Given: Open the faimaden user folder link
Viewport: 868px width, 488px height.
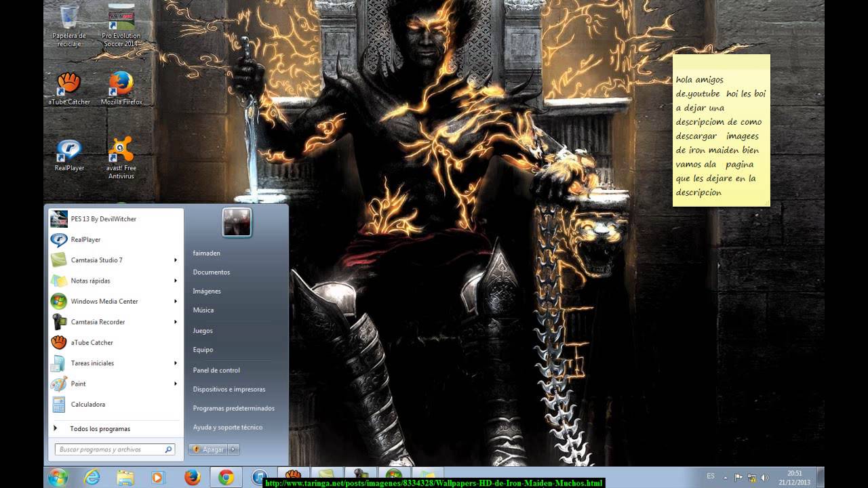Looking at the screenshot, I should [206, 253].
